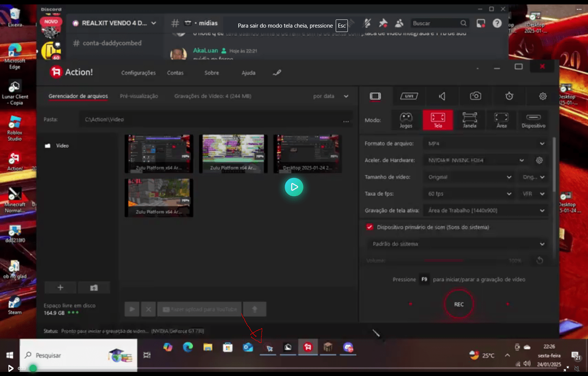
Task: Exit fullscreen in video player
Action: pos(566,368)
